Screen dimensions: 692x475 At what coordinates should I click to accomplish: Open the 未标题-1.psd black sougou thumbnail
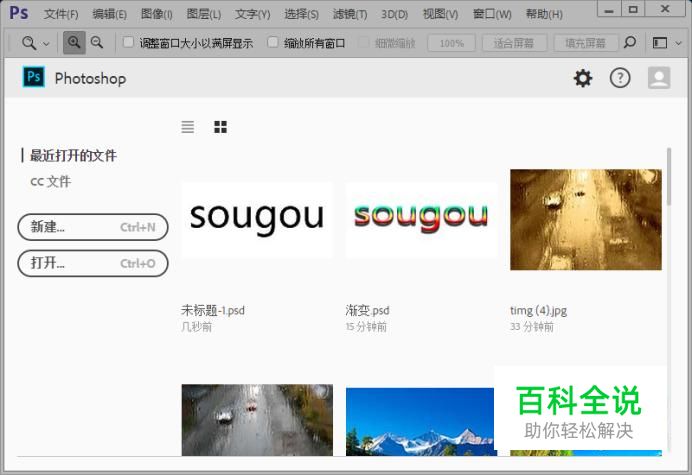(x=257, y=219)
